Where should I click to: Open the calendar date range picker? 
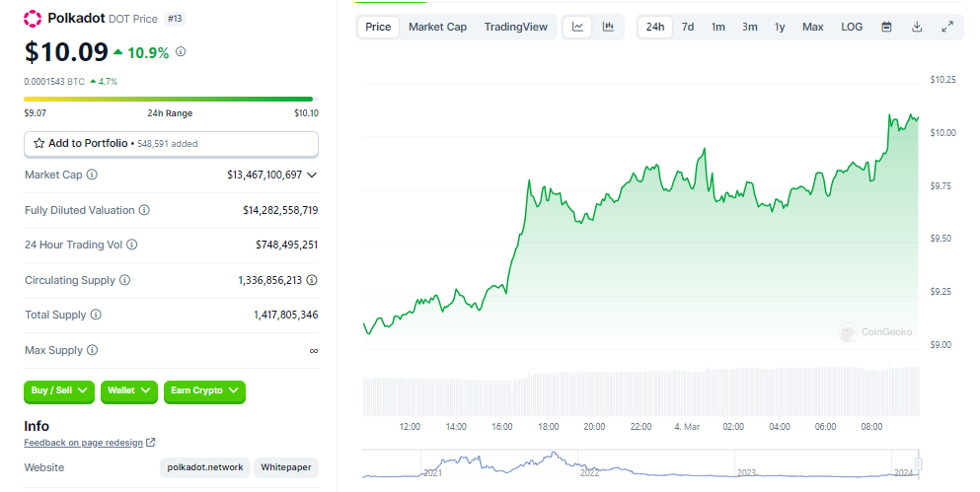tap(886, 27)
